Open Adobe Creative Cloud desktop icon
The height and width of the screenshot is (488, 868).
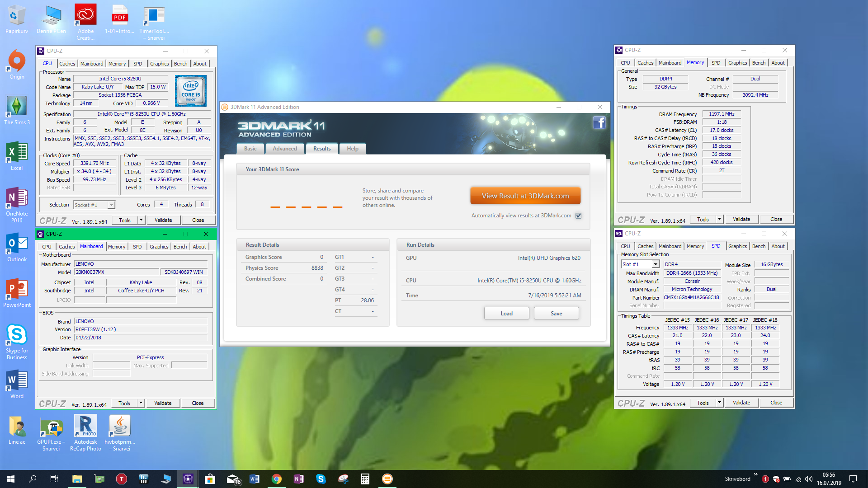(x=85, y=22)
